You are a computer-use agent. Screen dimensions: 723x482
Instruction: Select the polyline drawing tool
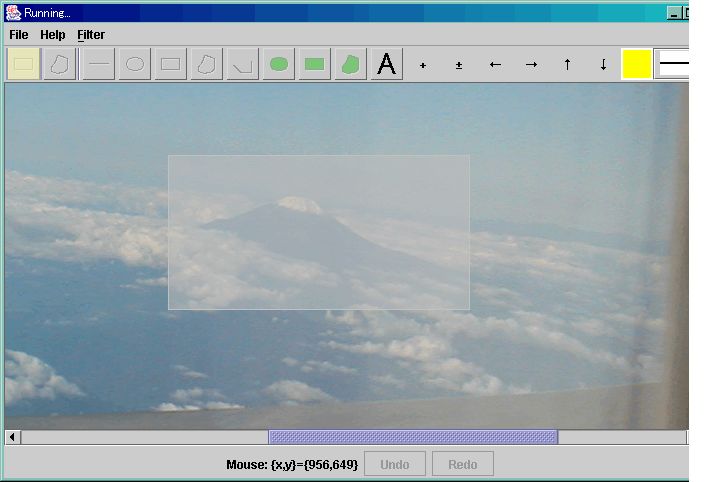(x=243, y=64)
